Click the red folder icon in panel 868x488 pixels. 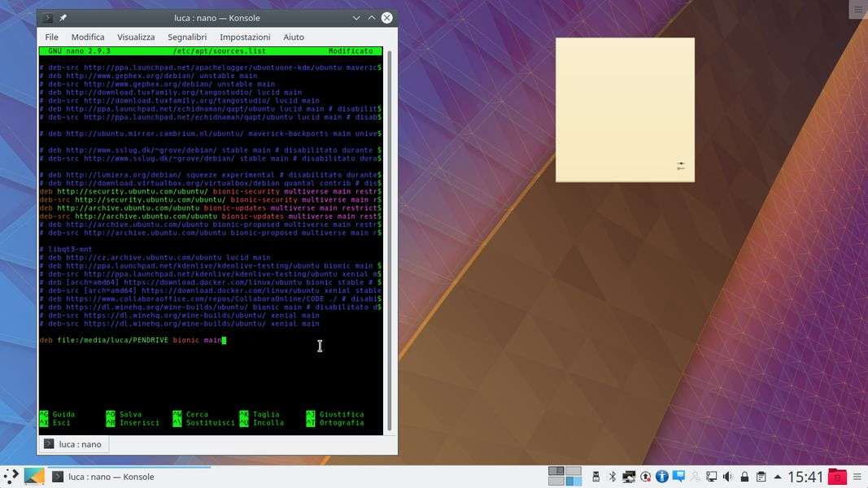(837, 477)
